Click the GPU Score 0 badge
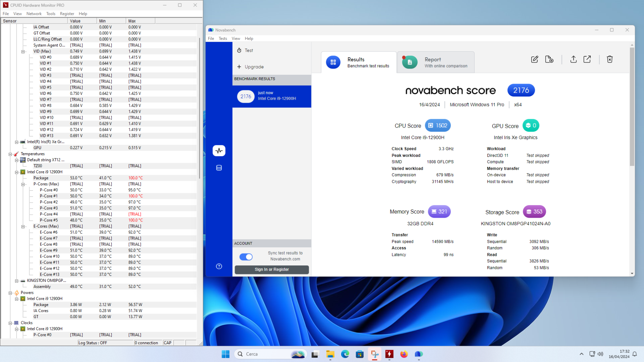 [x=531, y=126]
